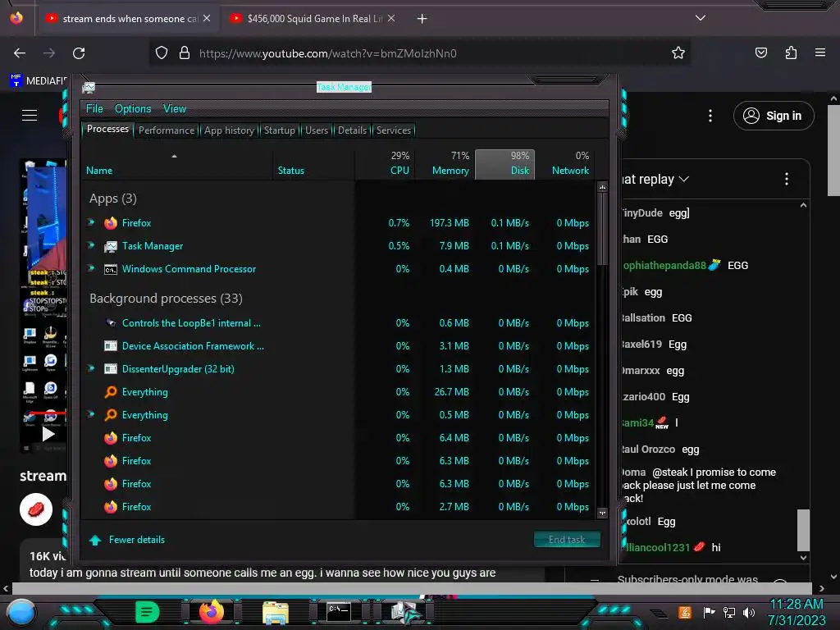Click the End task button
This screenshot has height=630, width=840.
pos(567,540)
